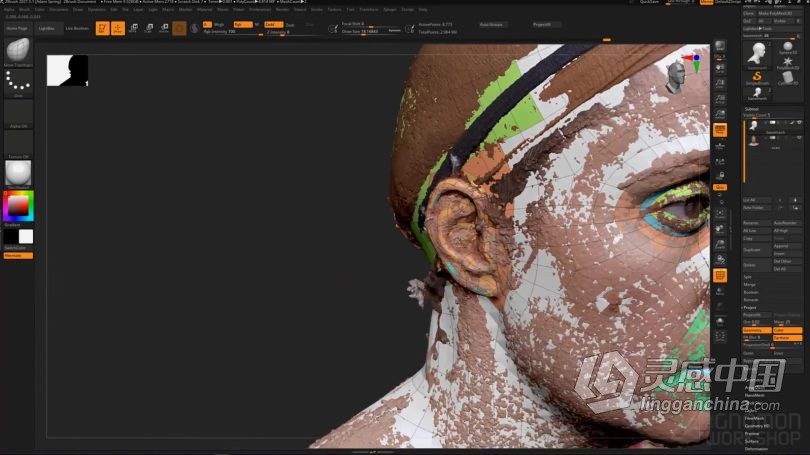This screenshot has width=810, height=455.
Task: Expand the FiberMesh palette
Action: (x=754, y=418)
